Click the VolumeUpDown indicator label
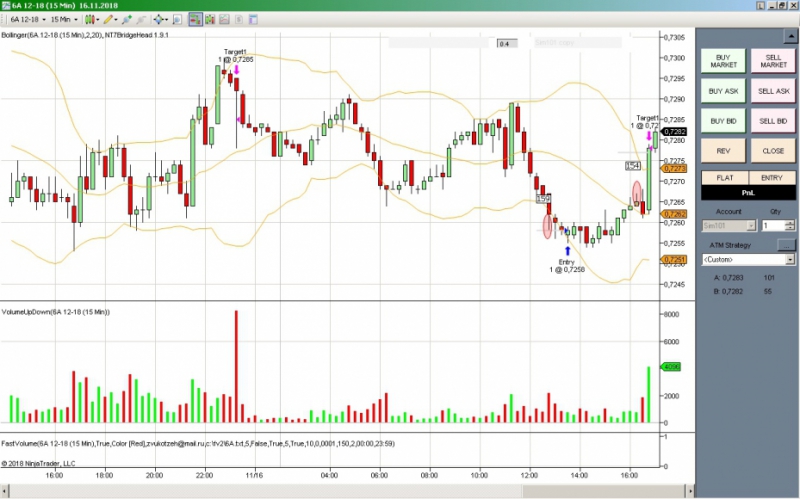800x499 pixels. point(56,312)
